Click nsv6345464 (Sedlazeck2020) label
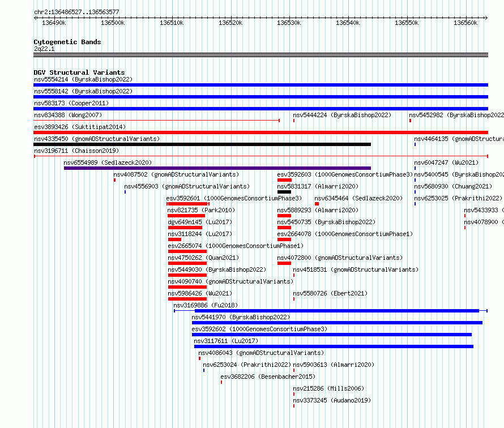 [358, 198]
